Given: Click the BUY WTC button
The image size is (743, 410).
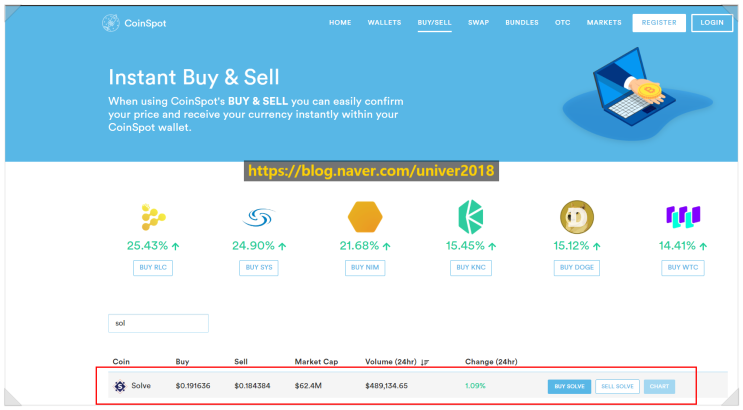Looking at the screenshot, I should 683,267.
